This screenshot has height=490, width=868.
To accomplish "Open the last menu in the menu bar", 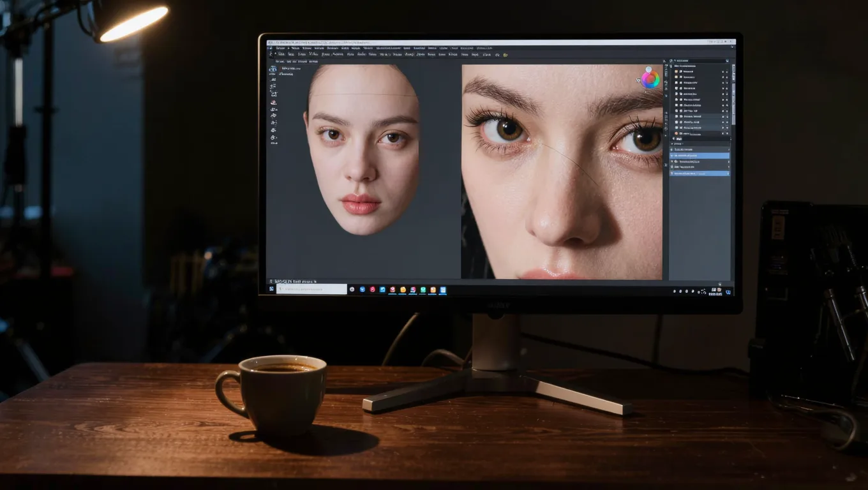I will pos(485,48).
